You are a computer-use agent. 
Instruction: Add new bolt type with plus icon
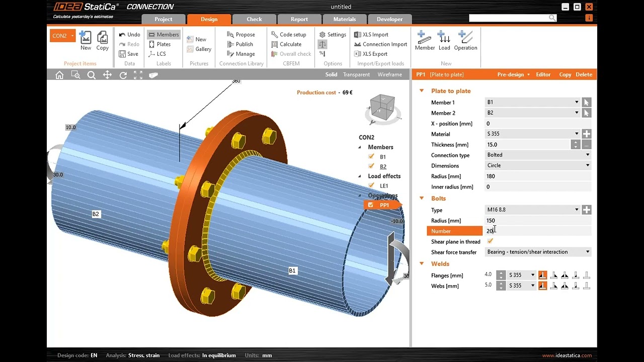[x=586, y=210]
